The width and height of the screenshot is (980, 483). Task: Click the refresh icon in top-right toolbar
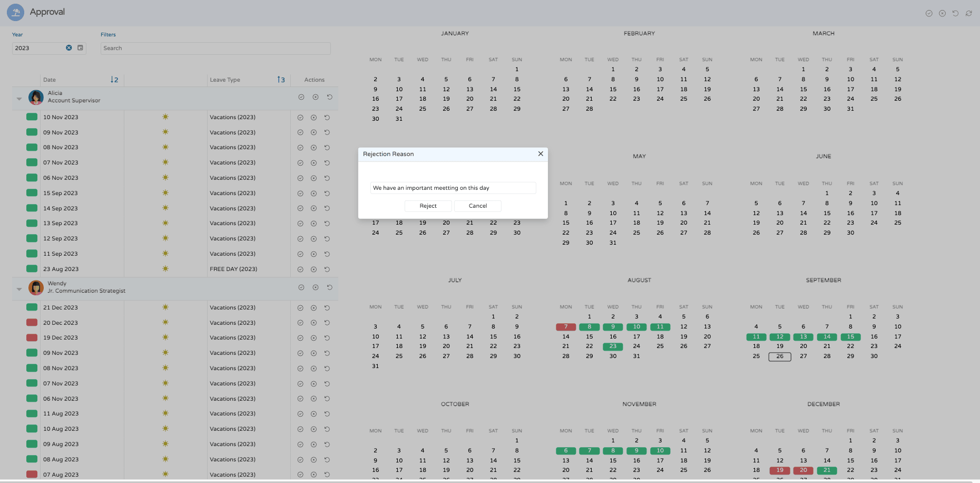[968, 13]
